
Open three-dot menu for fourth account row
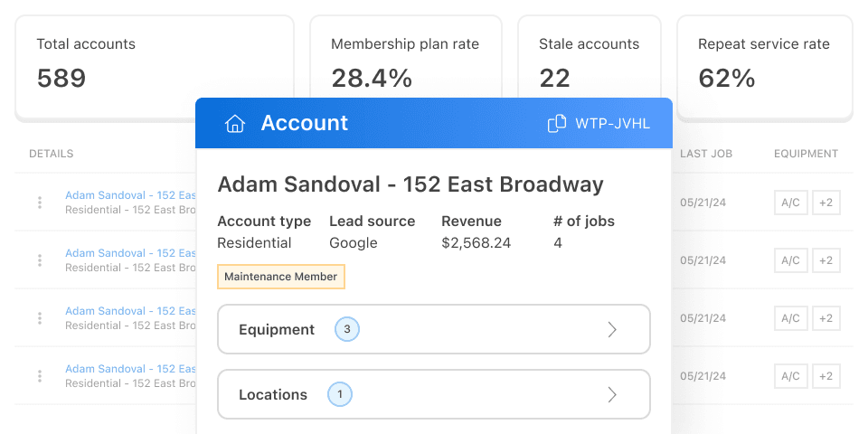pos(40,376)
